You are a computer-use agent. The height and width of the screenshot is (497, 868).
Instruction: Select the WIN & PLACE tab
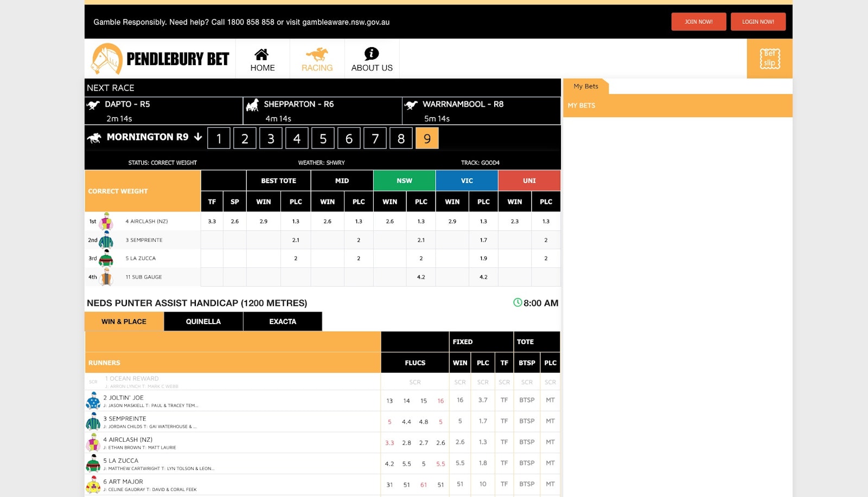[x=123, y=321]
